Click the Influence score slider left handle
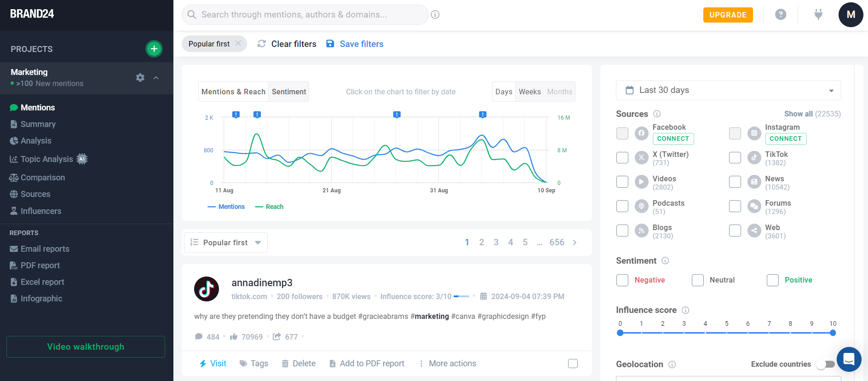The height and width of the screenshot is (381, 868). 620,333
